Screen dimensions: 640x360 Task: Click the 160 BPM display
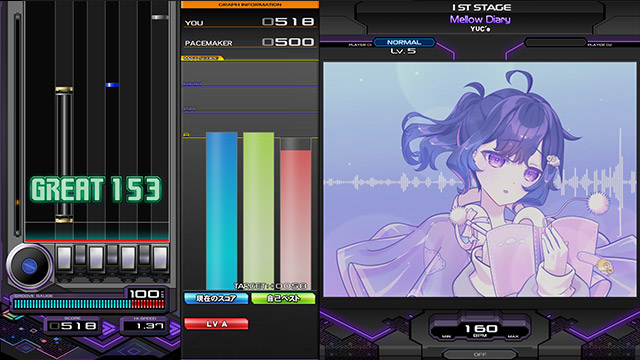click(x=481, y=329)
